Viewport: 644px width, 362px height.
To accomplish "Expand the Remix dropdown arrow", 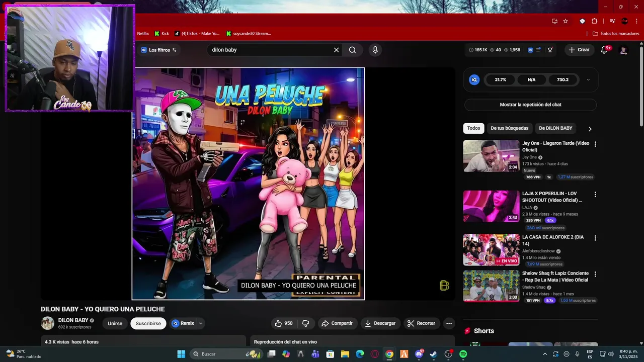I will [x=200, y=323].
